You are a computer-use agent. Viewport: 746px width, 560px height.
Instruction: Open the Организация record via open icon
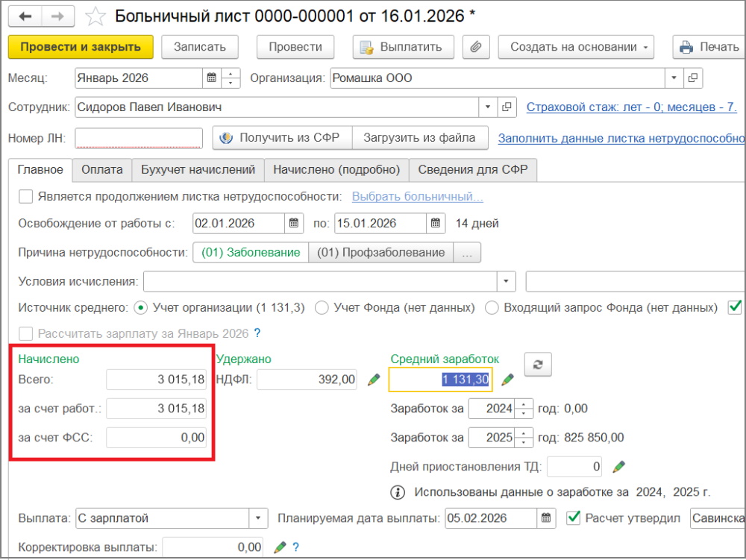point(693,78)
